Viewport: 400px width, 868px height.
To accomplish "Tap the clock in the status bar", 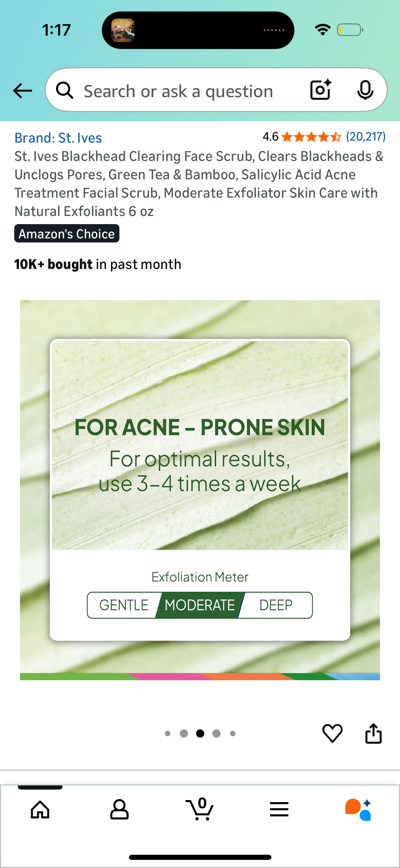I will (x=56, y=30).
